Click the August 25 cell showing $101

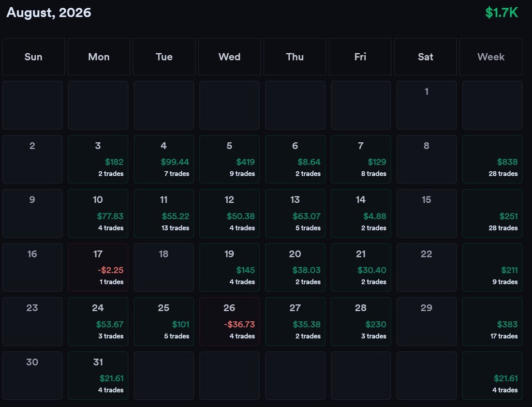pos(164,321)
